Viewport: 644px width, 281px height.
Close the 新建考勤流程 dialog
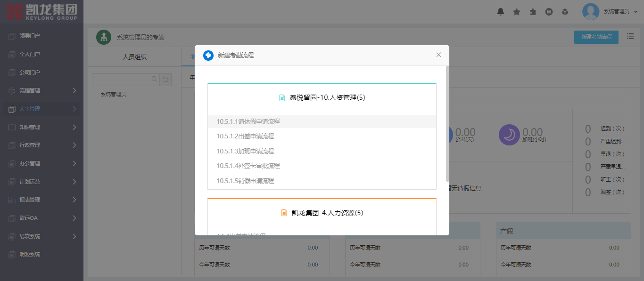438,55
